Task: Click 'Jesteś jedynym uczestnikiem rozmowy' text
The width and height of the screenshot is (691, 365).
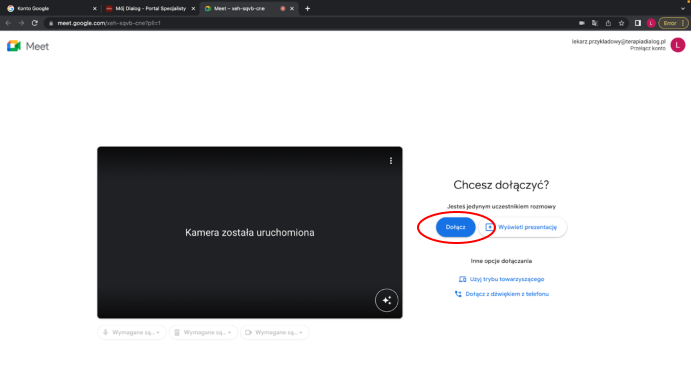Action: click(x=501, y=206)
